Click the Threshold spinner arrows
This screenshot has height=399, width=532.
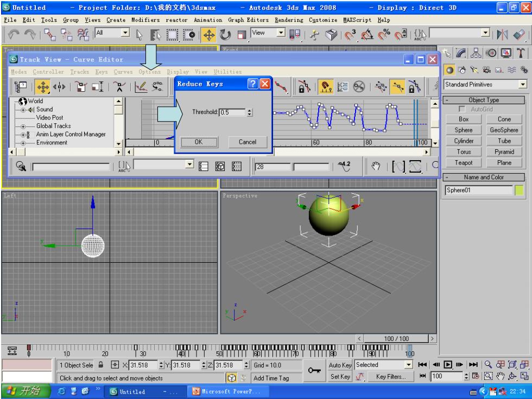click(250, 112)
